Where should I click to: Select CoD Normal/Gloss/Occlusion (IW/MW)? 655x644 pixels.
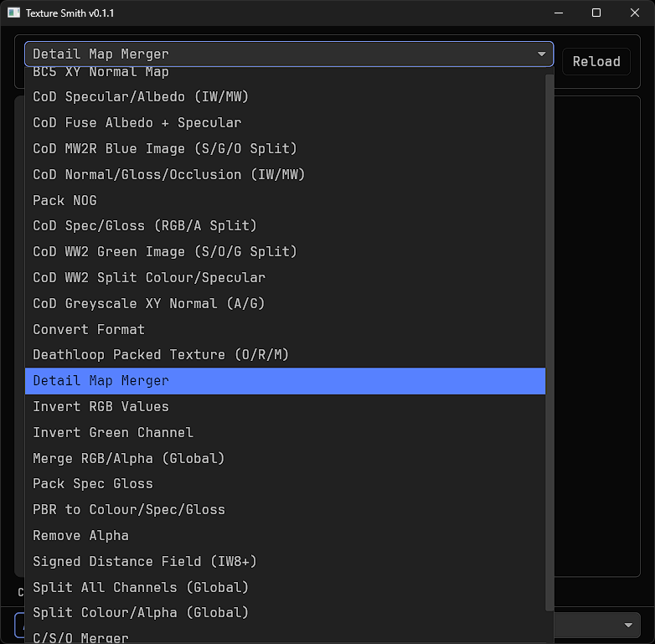click(285, 174)
